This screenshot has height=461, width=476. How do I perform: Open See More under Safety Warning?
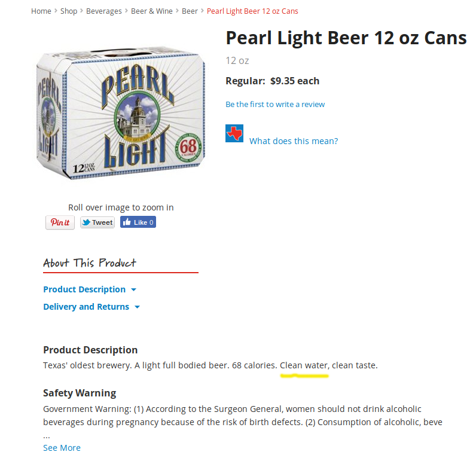62,448
